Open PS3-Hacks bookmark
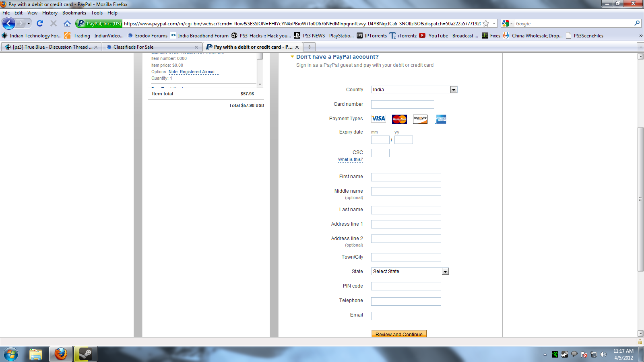Screen dimensions: 644x362 [261, 35]
